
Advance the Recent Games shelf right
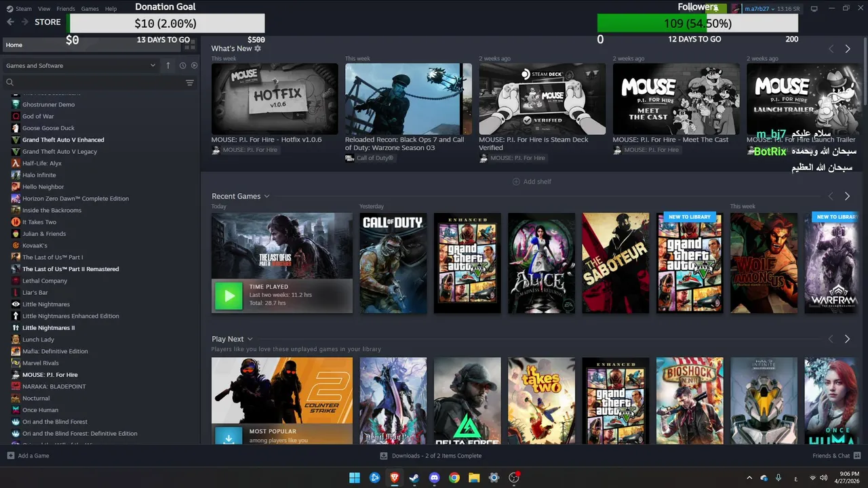pyautogui.click(x=847, y=196)
